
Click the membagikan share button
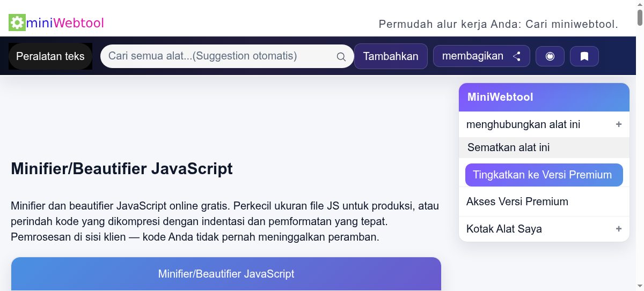(481, 56)
